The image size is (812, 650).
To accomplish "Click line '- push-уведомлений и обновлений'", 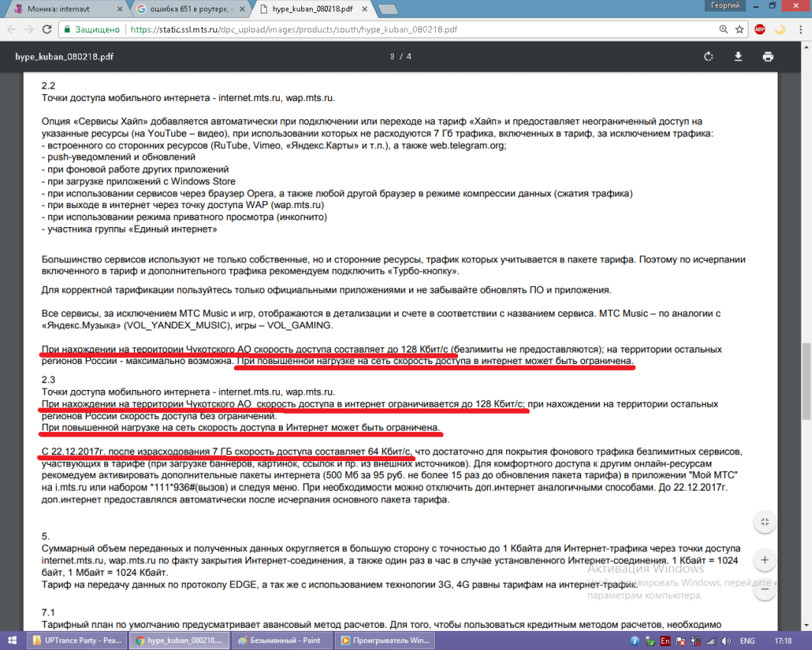I will (x=119, y=157).
